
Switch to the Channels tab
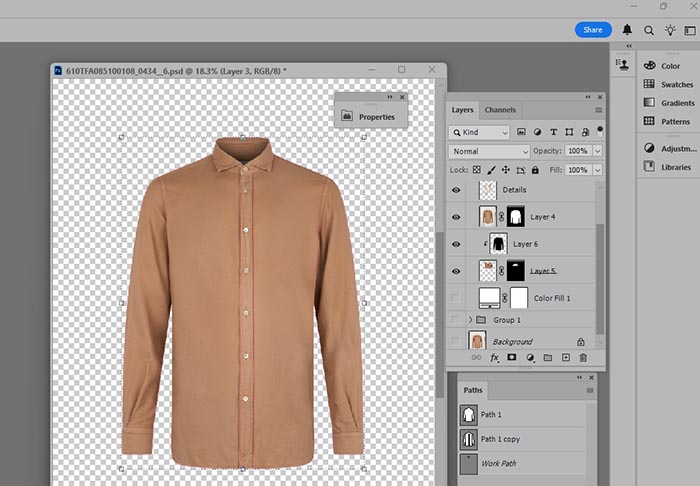(x=500, y=110)
